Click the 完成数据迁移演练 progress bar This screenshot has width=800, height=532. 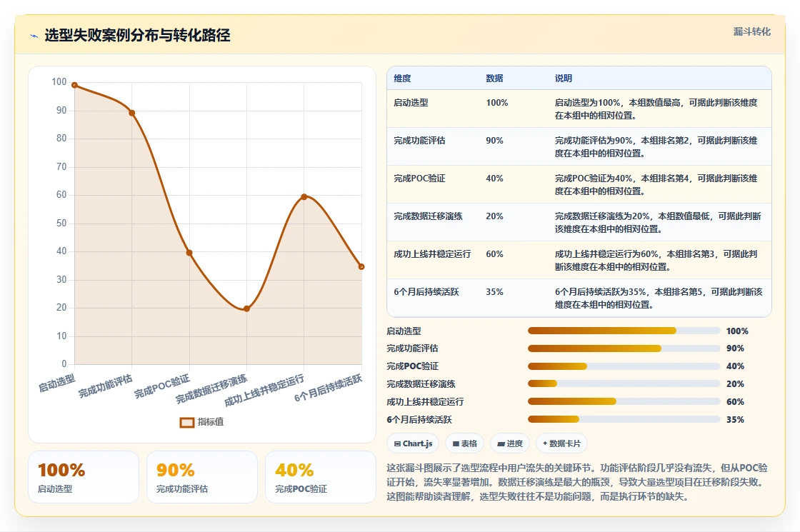click(624, 383)
